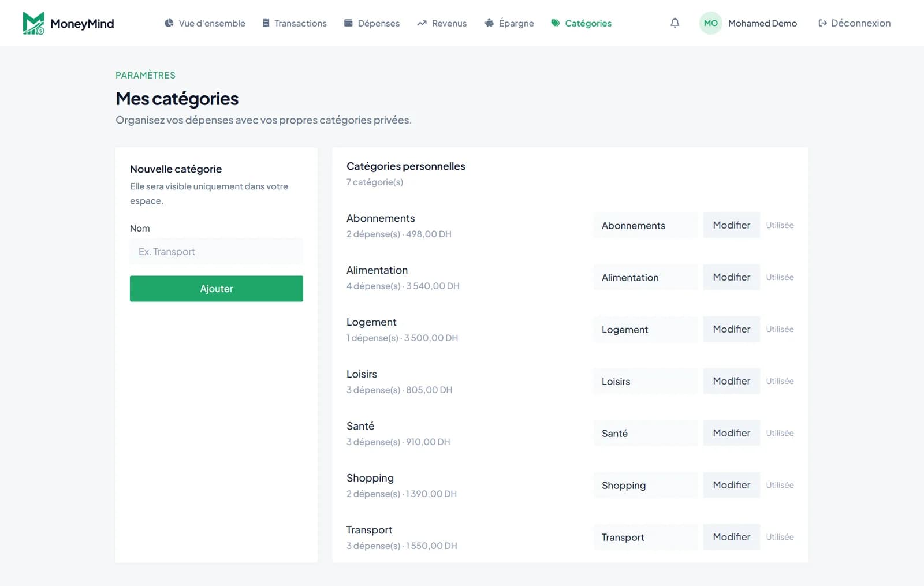Click the Transactions list icon
Viewport: 924px width, 586px height.
[266, 23]
